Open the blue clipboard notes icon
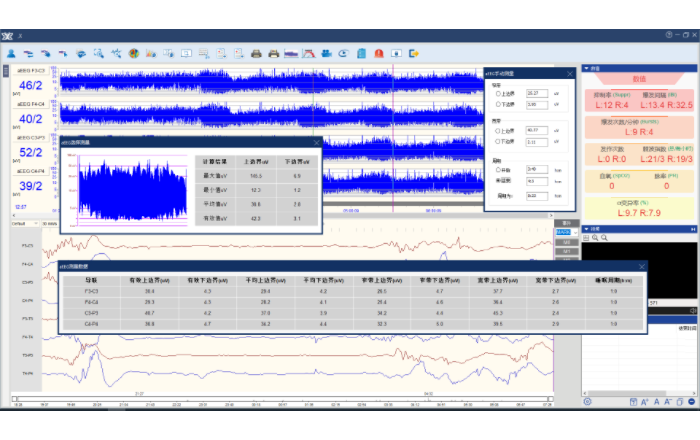The height and width of the screenshot is (440, 700). click(361, 54)
